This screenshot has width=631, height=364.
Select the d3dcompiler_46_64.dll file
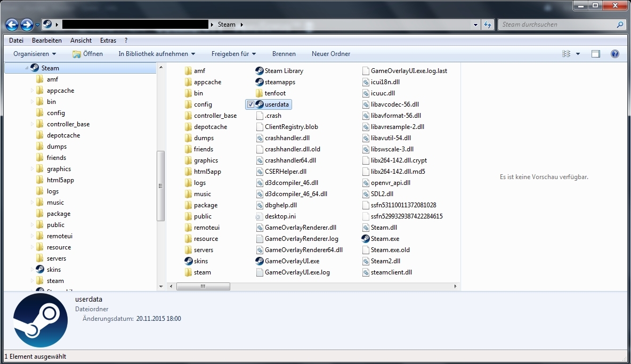296,194
